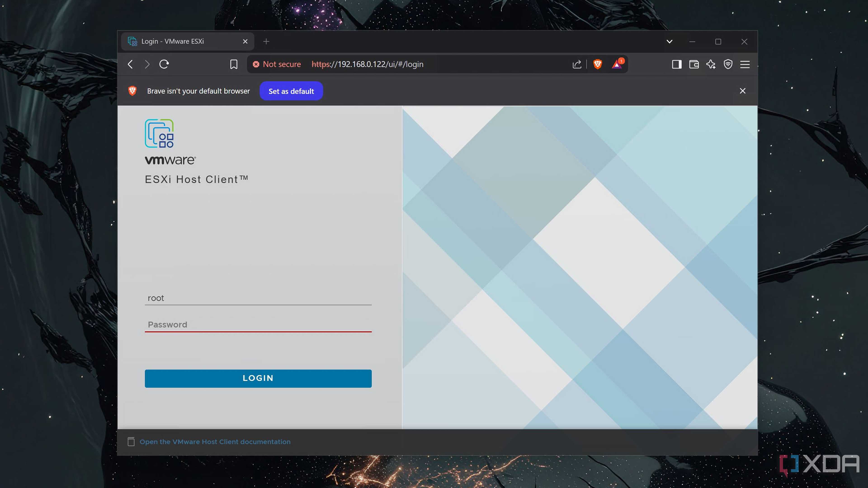Select the URL in the address bar
This screenshot has width=868, height=488.
367,64
